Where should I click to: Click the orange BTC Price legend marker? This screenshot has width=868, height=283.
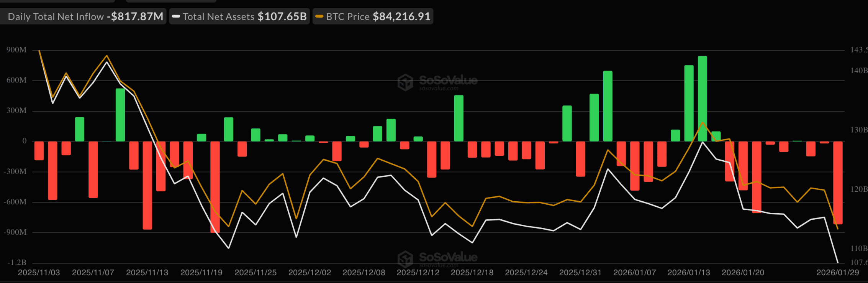(x=319, y=16)
